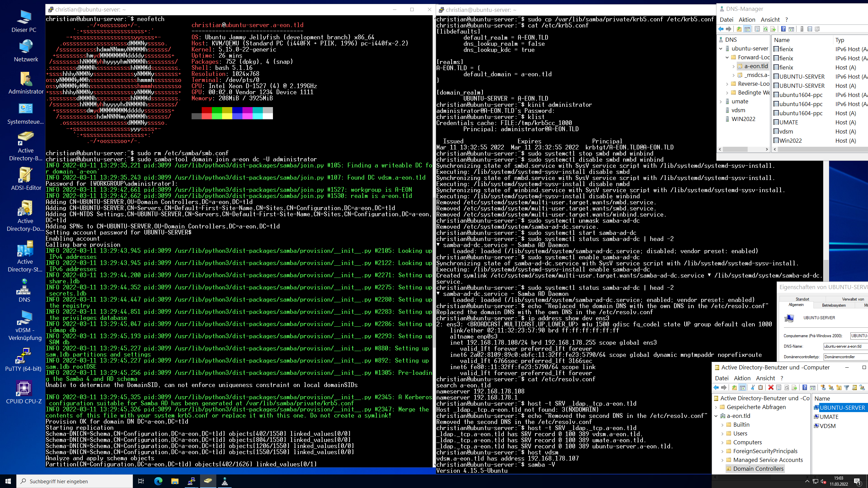Click Filter funnel icon in AD Users toolbar

[x=846, y=387]
